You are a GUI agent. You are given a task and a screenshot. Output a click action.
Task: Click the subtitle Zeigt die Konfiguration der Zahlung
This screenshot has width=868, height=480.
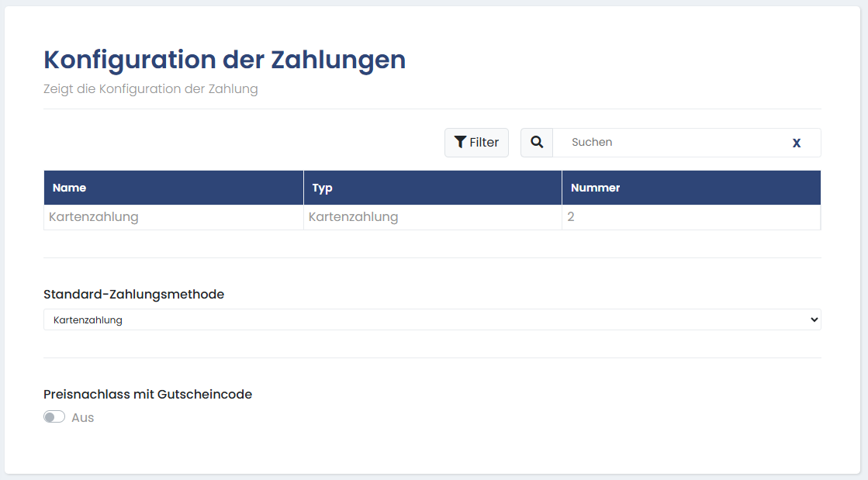point(150,89)
